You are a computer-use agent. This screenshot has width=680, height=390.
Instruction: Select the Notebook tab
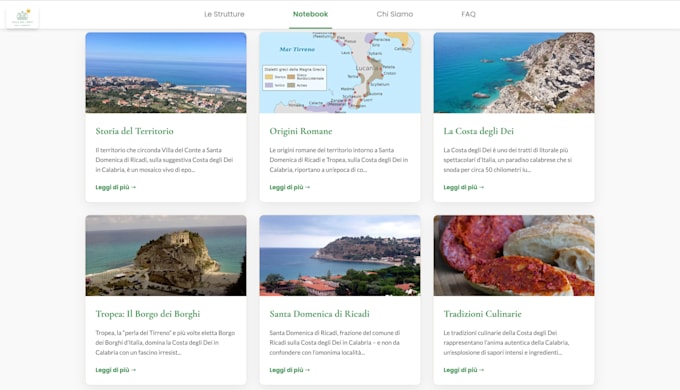click(311, 14)
